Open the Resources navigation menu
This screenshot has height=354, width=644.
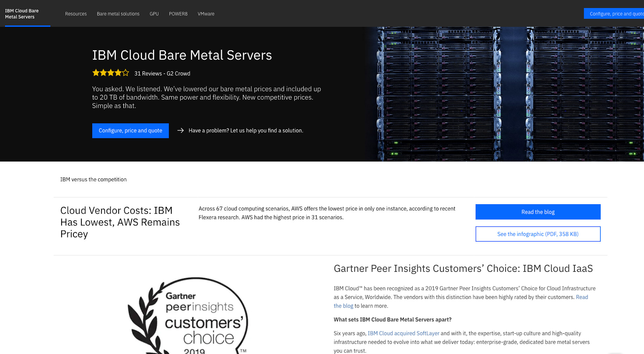tap(76, 14)
